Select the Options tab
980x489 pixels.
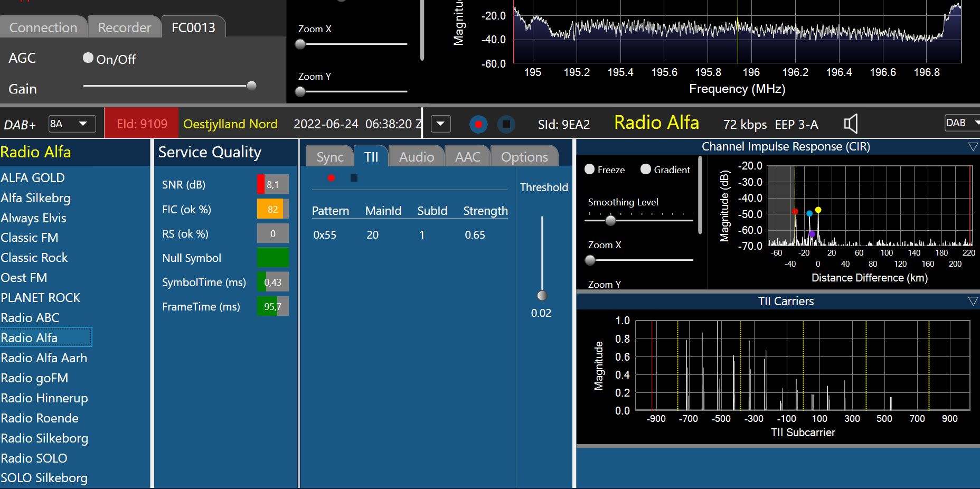pyautogui.click(x=524, y=157)
